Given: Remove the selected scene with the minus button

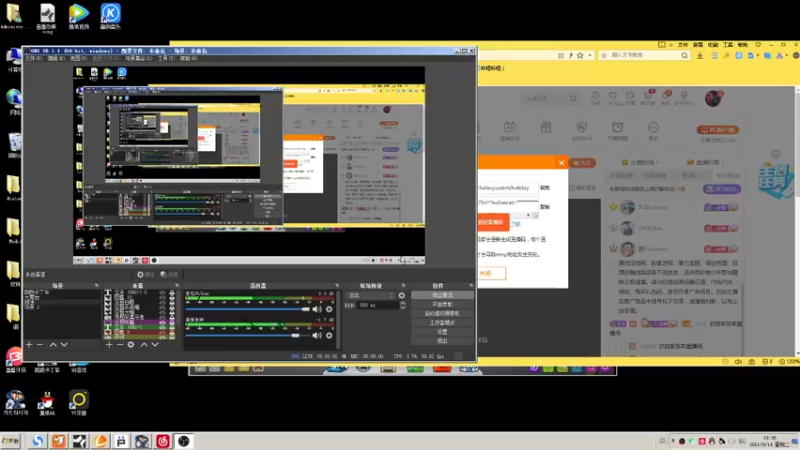Looking at the screenshot, I should click(x=40, y=345).
